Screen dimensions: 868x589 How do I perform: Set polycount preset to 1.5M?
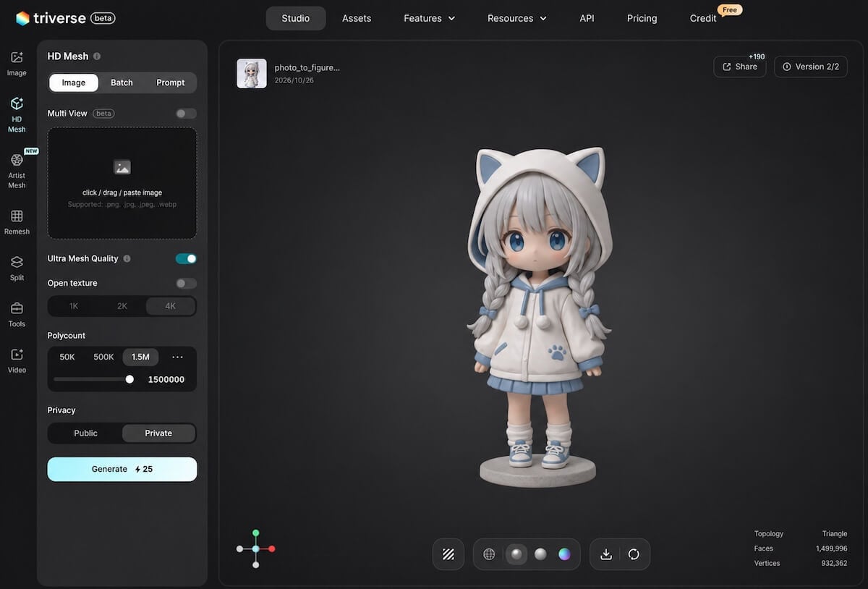[x=140, y=357]
